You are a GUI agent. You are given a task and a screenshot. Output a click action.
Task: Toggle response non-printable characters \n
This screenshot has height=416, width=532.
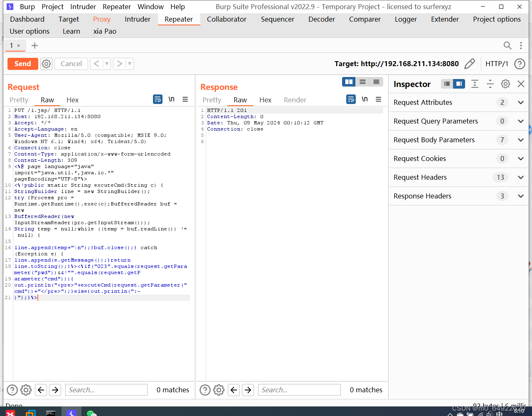pos(365,99)
